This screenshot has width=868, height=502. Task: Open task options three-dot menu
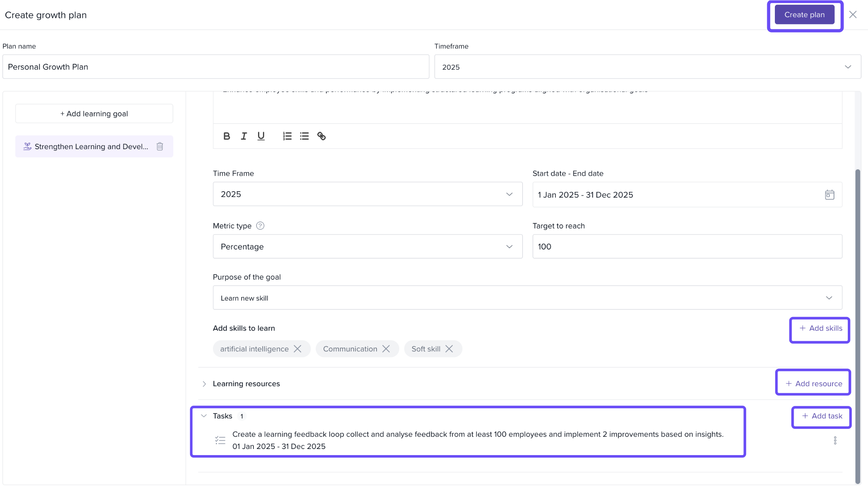(x=835, y=441)
